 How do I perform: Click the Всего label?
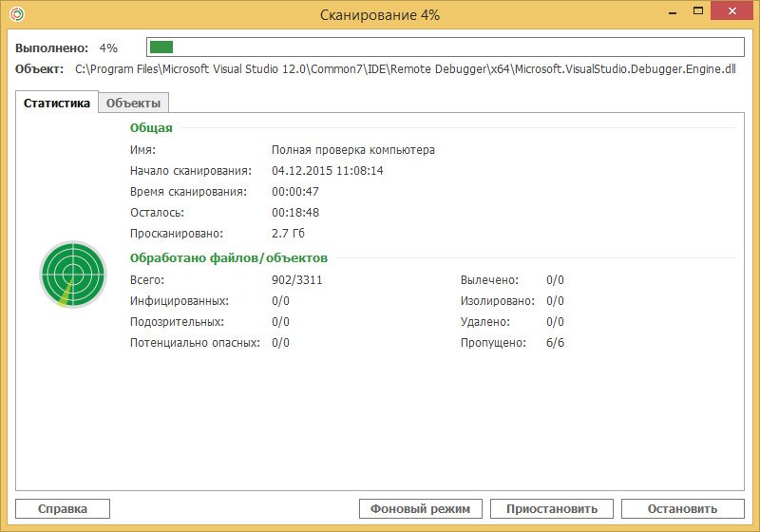pyautogui.click(x=147, y=280)
